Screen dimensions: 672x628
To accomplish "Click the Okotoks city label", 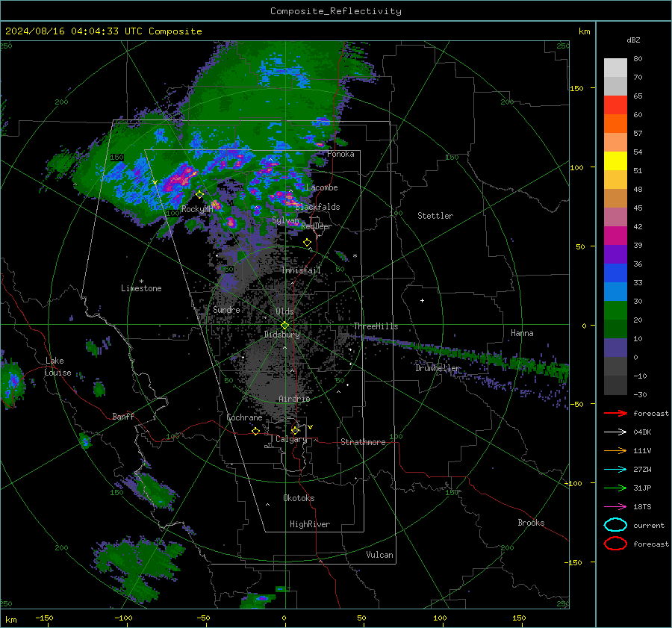I will coord(299,498).
